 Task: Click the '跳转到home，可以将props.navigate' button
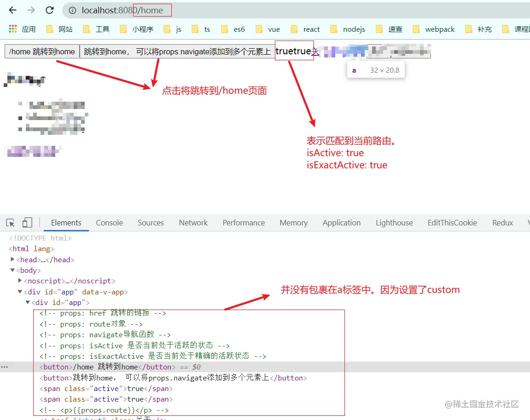point(177,52)
